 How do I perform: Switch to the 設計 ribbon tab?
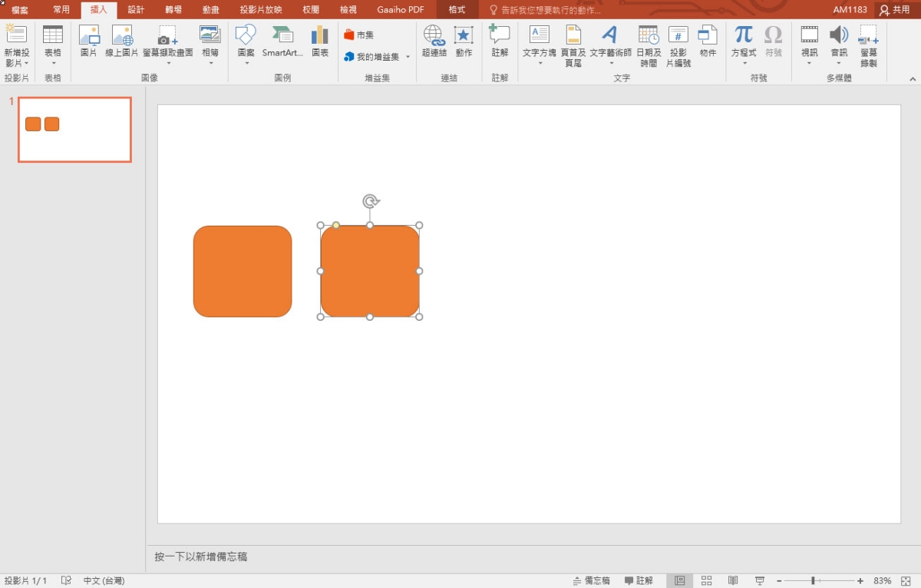[x=136, y=9]
